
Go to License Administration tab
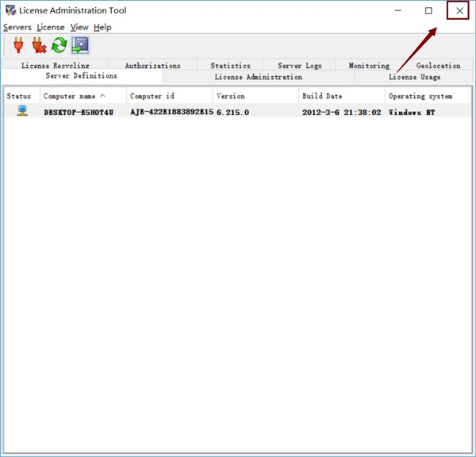tap(259, 77)
